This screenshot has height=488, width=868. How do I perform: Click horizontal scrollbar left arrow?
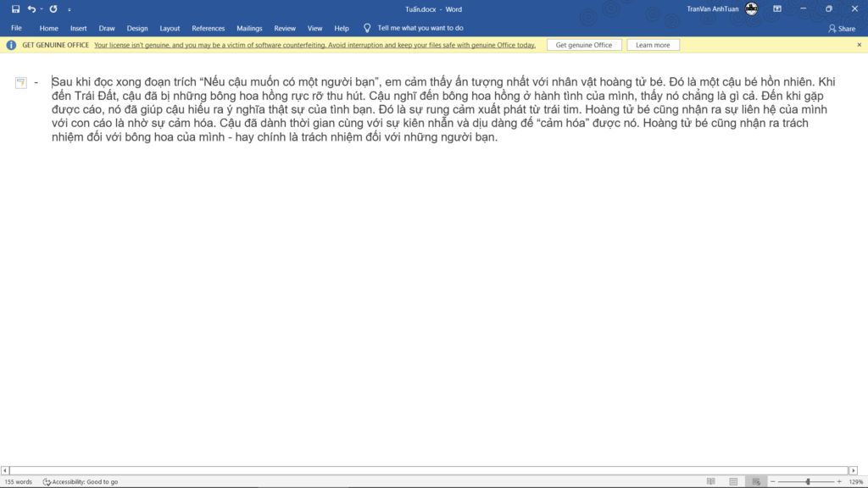pos(5,470)
